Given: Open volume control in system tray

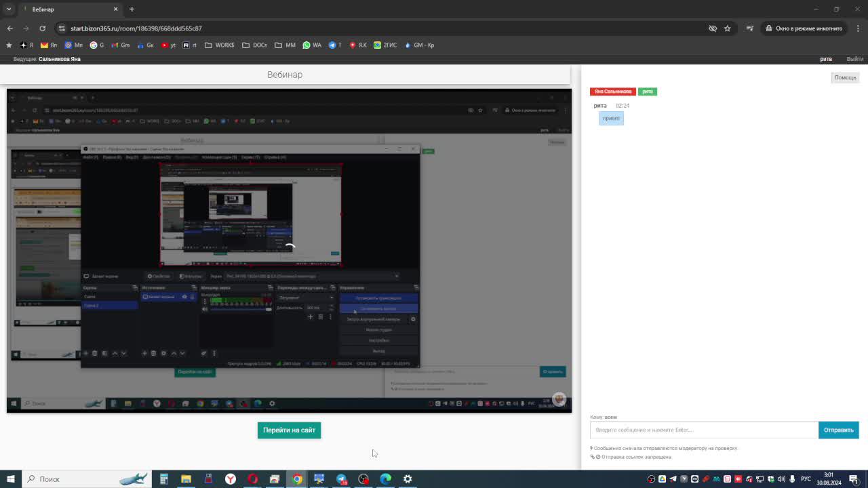Looking at the screenshot, I should pyautogui.click(x=781, y=479).
